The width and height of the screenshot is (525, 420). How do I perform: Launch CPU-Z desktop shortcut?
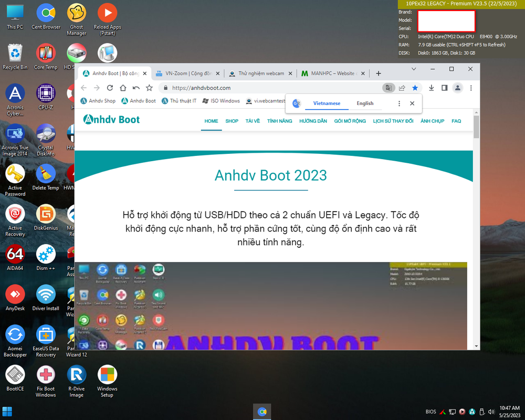click(46, 98)
